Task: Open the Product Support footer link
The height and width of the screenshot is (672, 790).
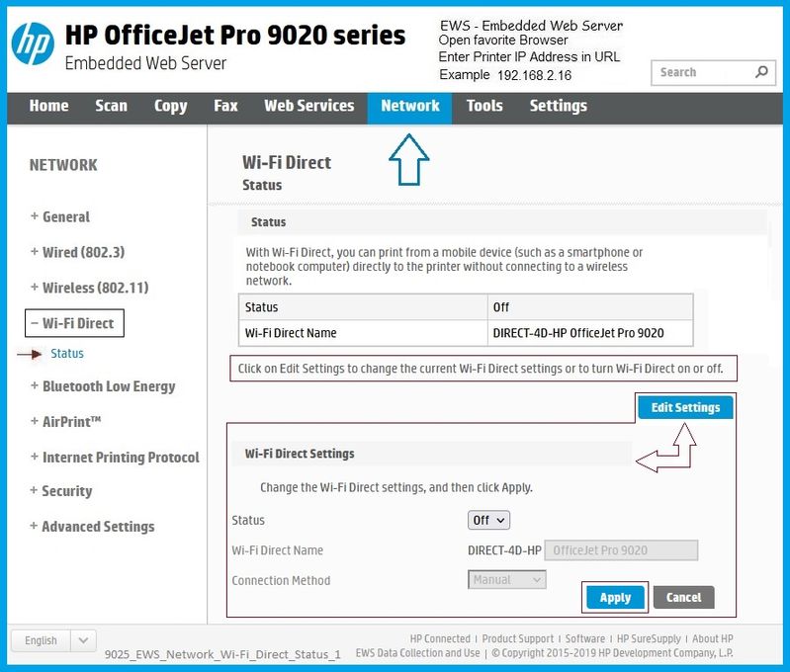Action: pos(517,638)
